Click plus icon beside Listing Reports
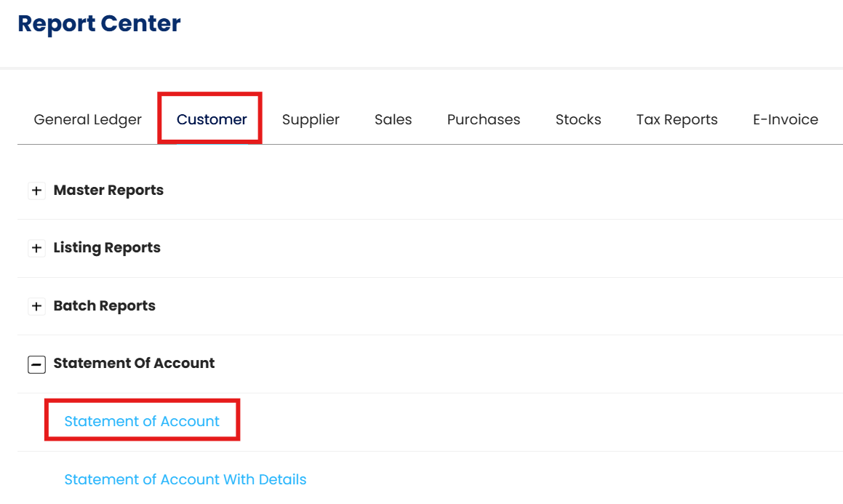This screenshot has width=843, height=504. tap(36, 249)
